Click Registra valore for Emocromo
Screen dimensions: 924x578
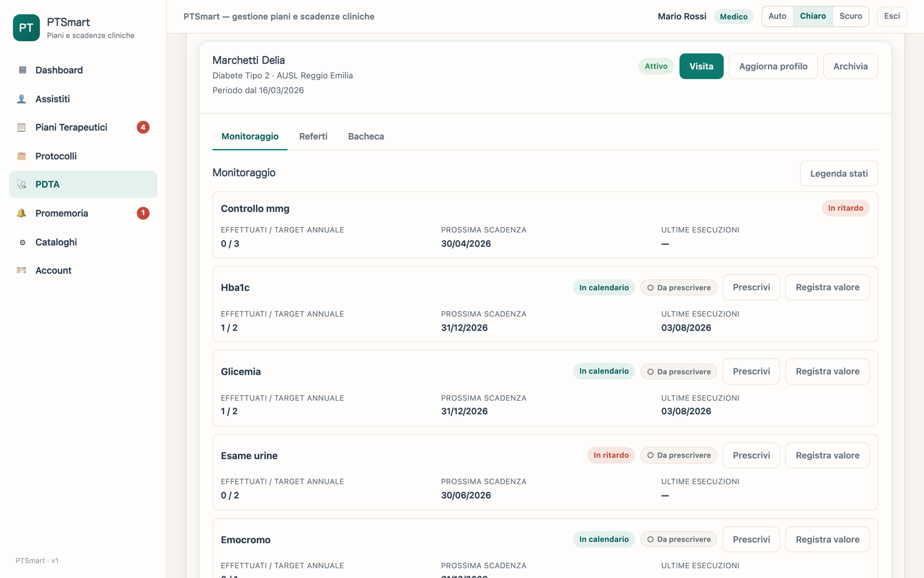tap(828, 539)
